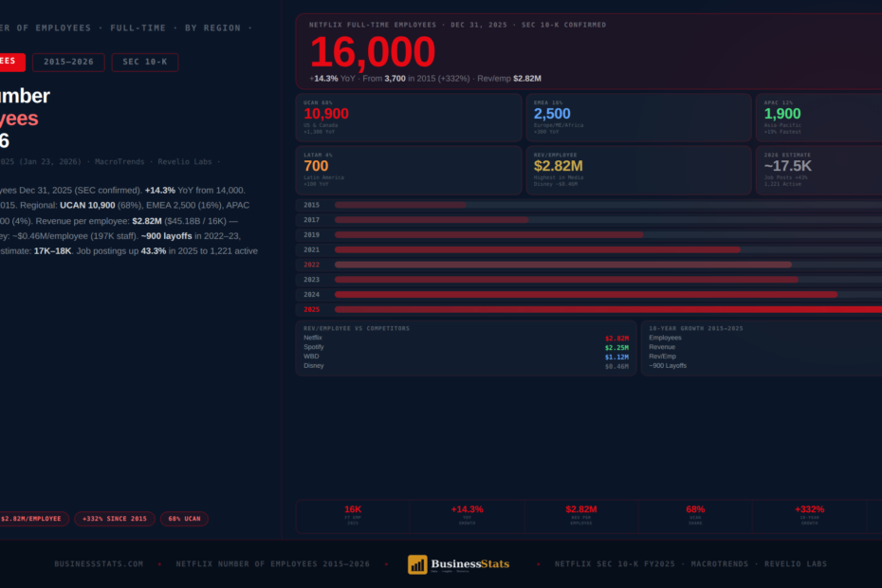This screenshot has height=588, width=882.
Task: Open the Rev/Employee $2.82M card
Action: pos(639,171)
